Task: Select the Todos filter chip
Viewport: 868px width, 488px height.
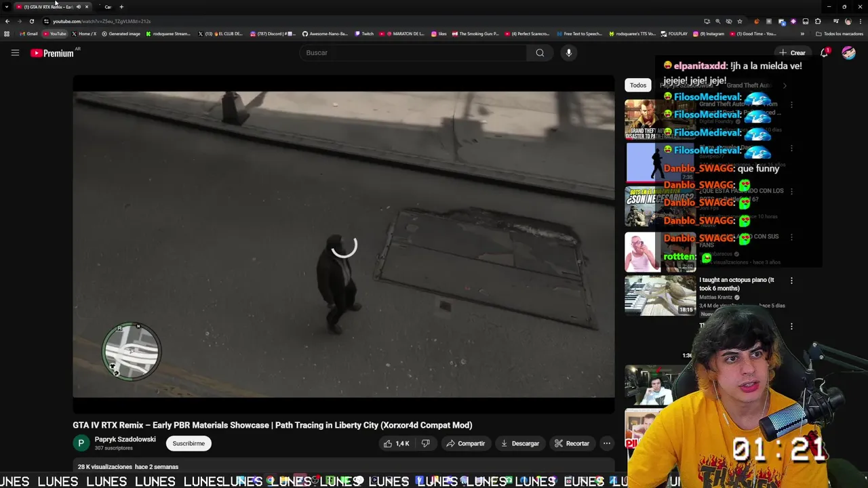Action: tap(638, 85)
